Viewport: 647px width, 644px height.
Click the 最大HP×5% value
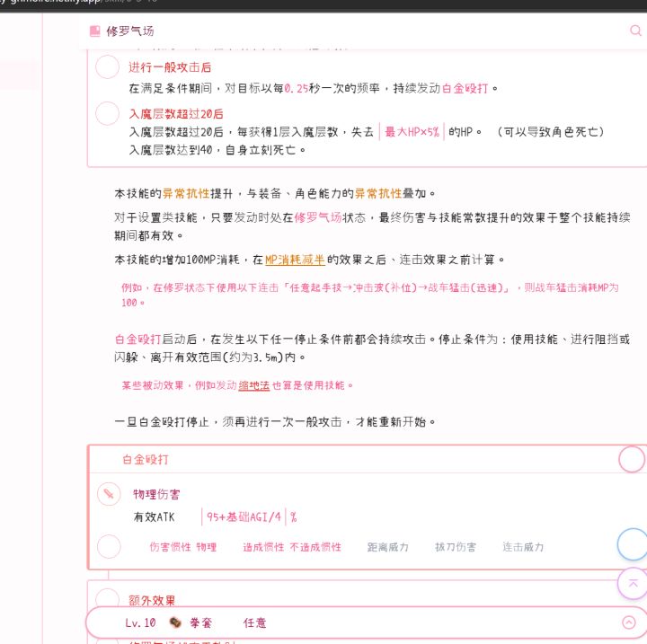pos(412,132)
